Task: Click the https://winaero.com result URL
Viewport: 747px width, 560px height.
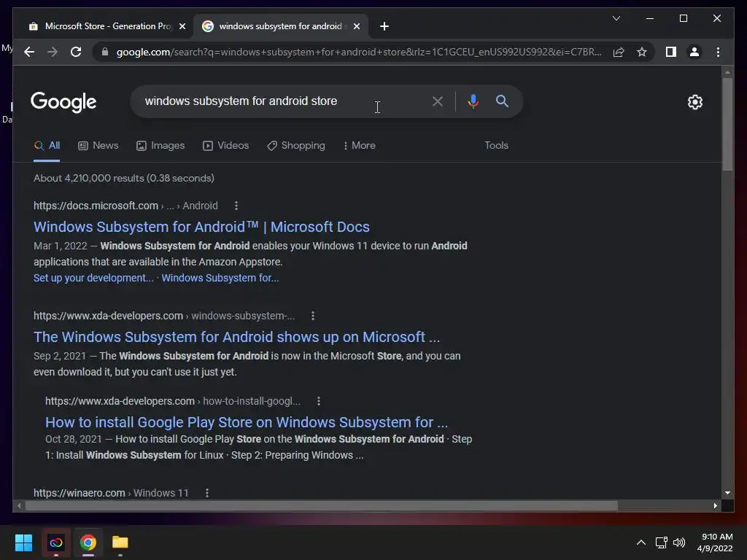Action: tap(79, 493)
